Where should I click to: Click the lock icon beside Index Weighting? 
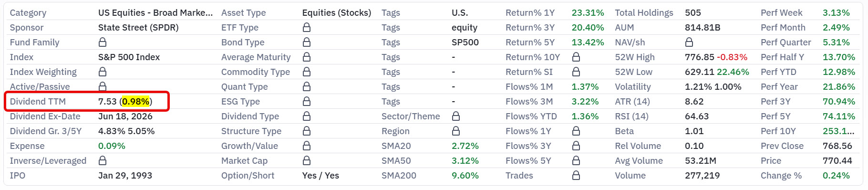pyautogui.click(x=102, y=72)
